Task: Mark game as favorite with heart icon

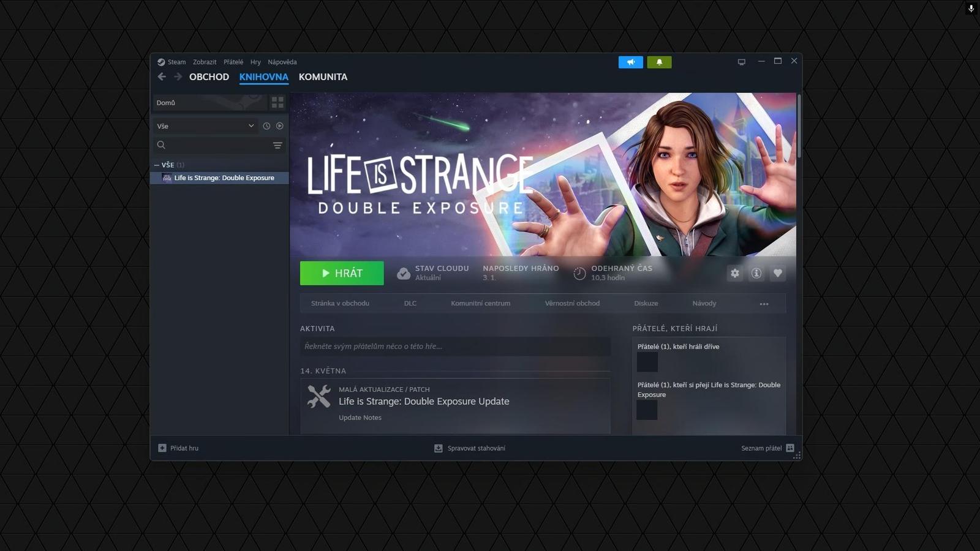Action: [777, 273]
